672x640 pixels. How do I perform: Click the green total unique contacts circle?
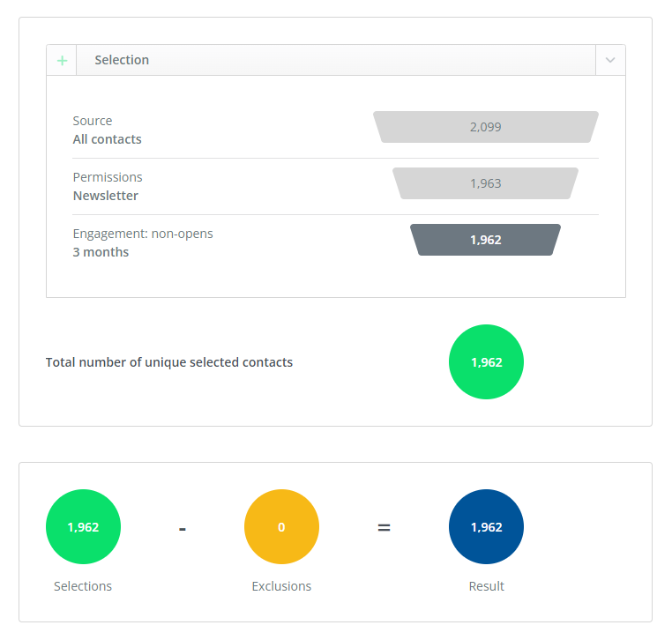click(x=486, y=362)
